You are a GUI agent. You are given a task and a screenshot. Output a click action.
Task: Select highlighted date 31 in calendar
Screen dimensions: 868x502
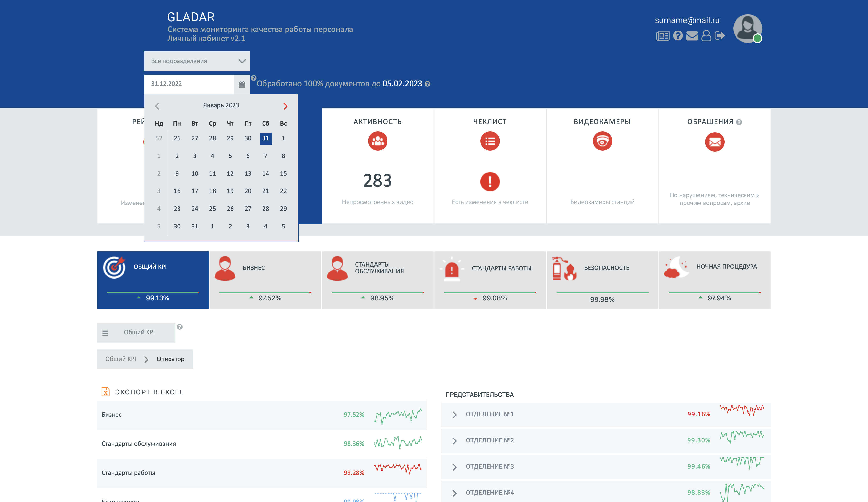266,138
